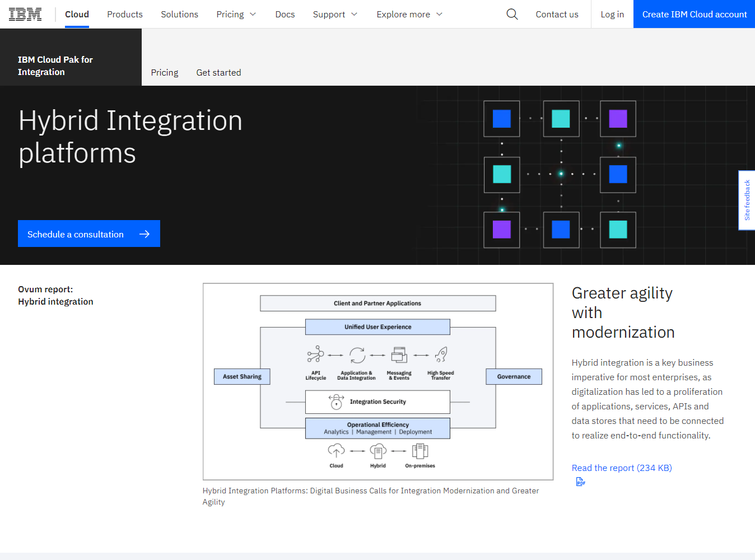
Task: Open the Explore more dropdown
Action: click(x=409, y=14)
